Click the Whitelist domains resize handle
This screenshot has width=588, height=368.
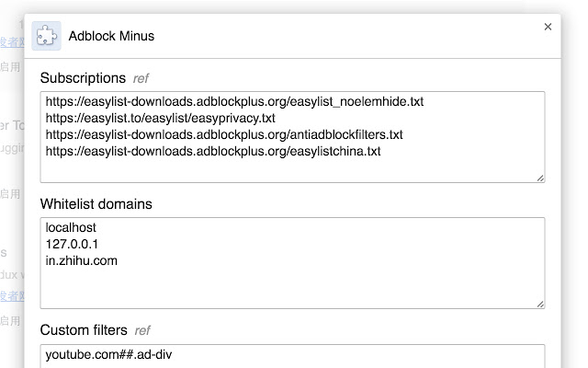pos(539,304)
